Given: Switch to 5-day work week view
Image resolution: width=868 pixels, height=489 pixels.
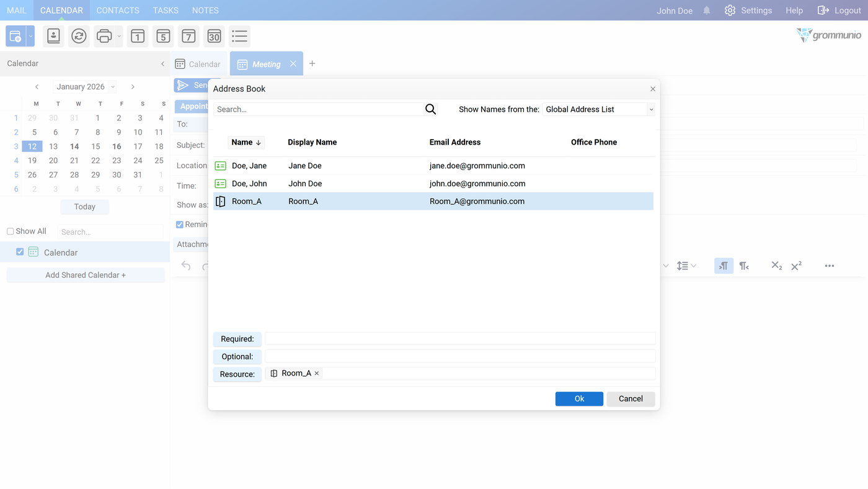Looking at the screenshot, I should tap(163, 37).
